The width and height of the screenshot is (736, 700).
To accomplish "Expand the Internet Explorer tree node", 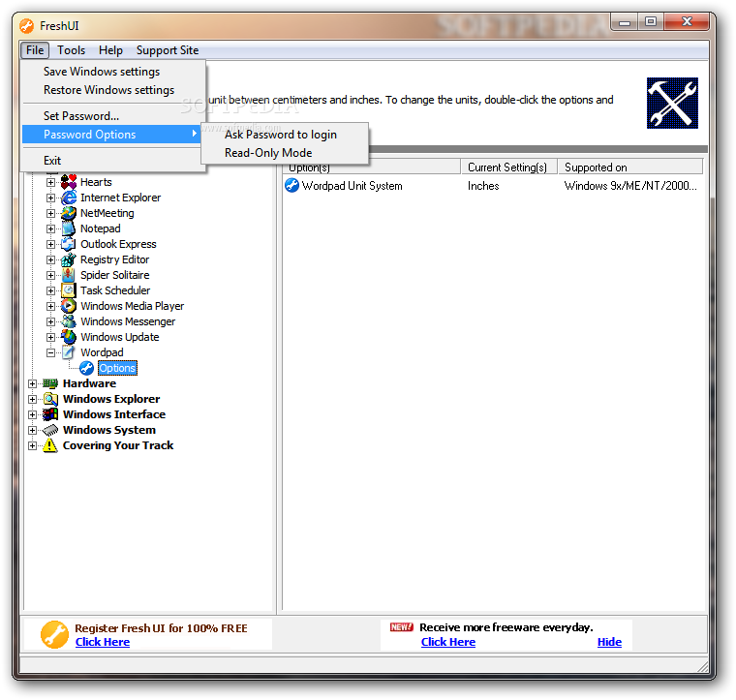I will (x=50, y=198).
